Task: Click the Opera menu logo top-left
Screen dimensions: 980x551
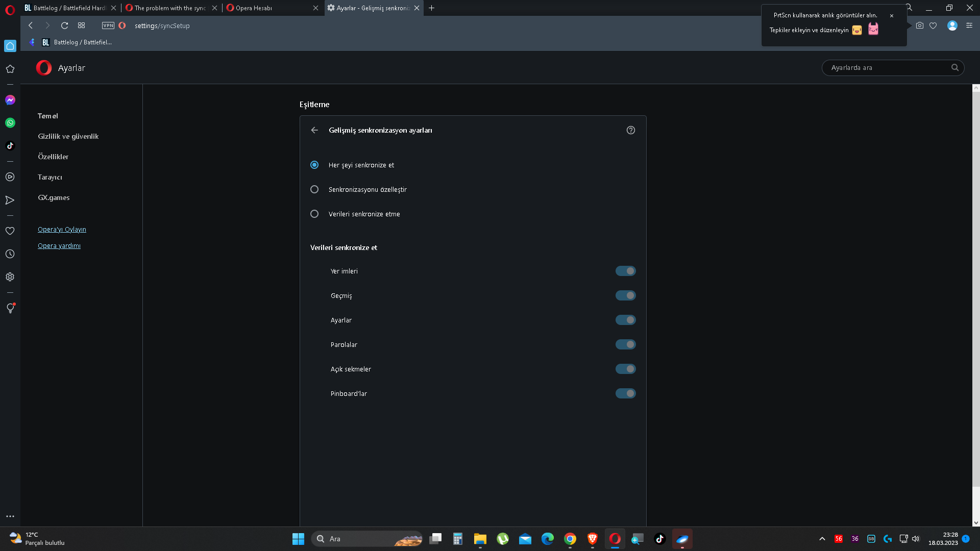Action: click(10, 10)
